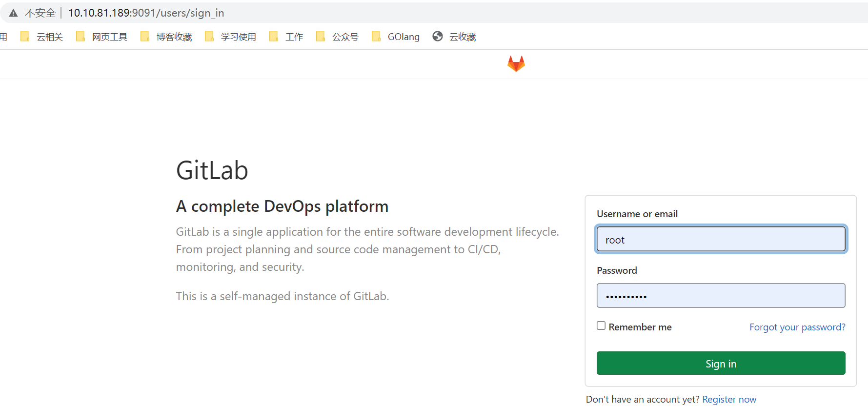868x407 pixels.
Task: Click the 'Remember me' label text
Action: click(x=640, y=327)
